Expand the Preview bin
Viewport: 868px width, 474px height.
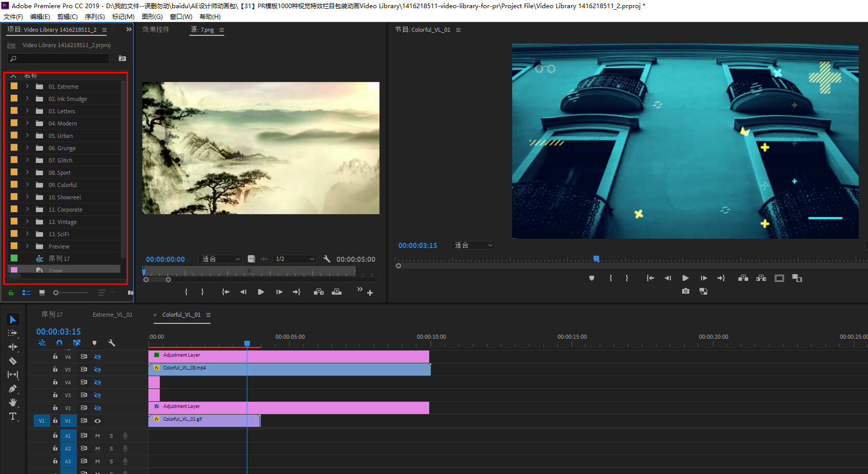click(x=27, y=246)
